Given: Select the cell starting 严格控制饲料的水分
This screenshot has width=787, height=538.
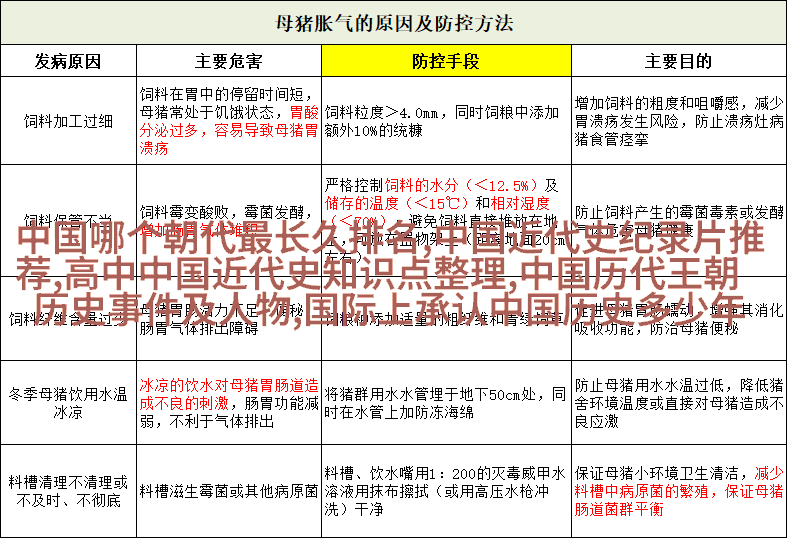Looking at the screenshot, I should [446, 220].
